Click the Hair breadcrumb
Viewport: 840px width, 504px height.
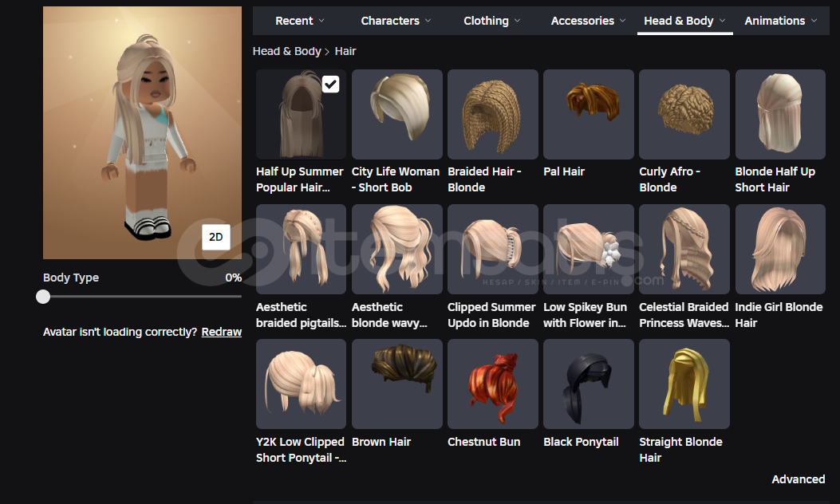[345, 51]
